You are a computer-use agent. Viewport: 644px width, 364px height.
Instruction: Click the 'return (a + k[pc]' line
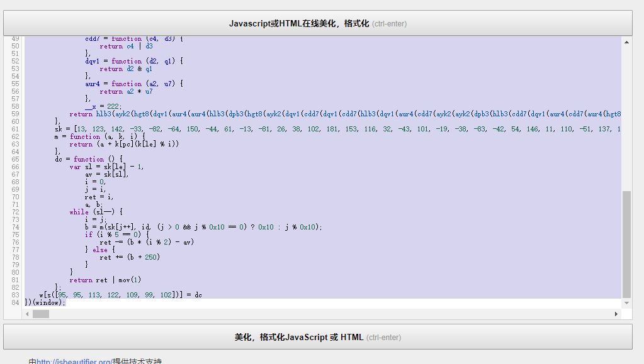tap(124, 144)
